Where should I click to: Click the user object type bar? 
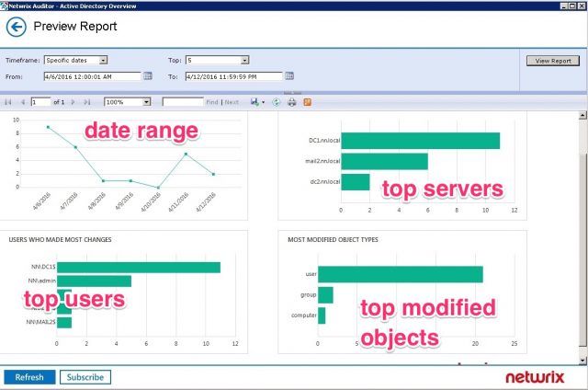(401, 274)
